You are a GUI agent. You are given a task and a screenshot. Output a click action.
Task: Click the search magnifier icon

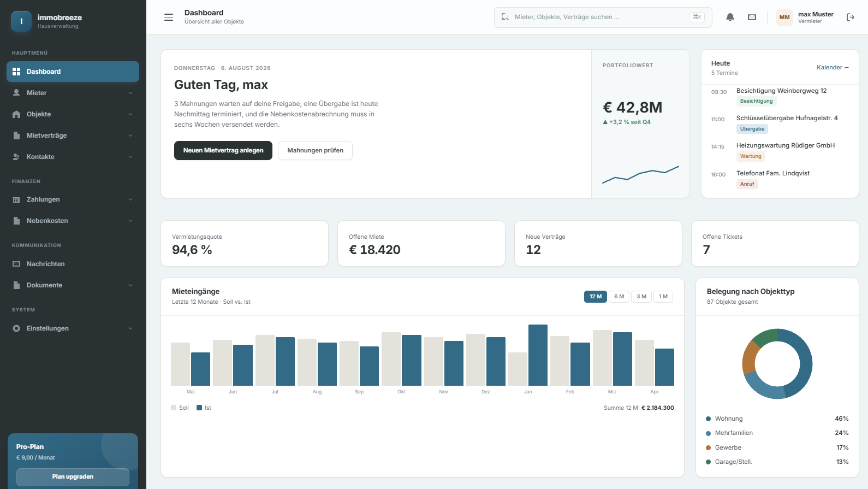tap(505, 17)
